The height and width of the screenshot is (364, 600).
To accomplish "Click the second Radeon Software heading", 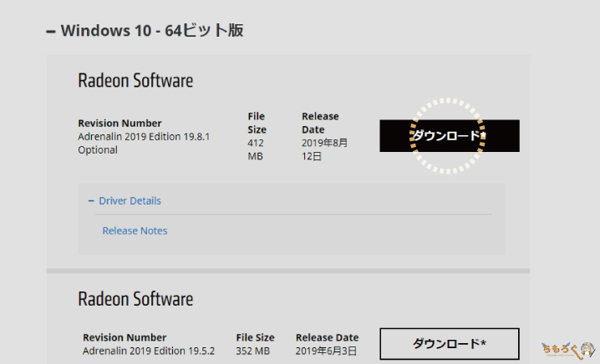I will pyautogui.click(x=135, y=299).
